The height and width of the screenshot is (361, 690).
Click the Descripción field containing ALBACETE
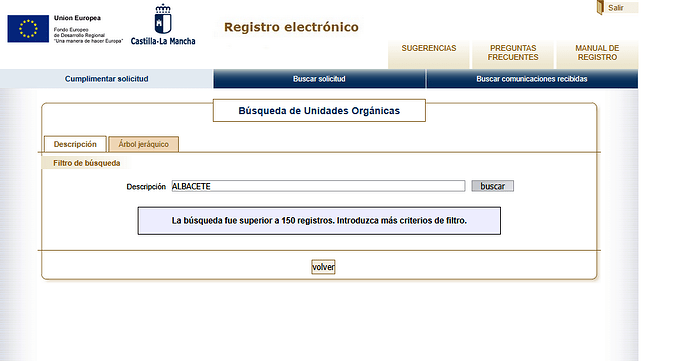[318, 186]
